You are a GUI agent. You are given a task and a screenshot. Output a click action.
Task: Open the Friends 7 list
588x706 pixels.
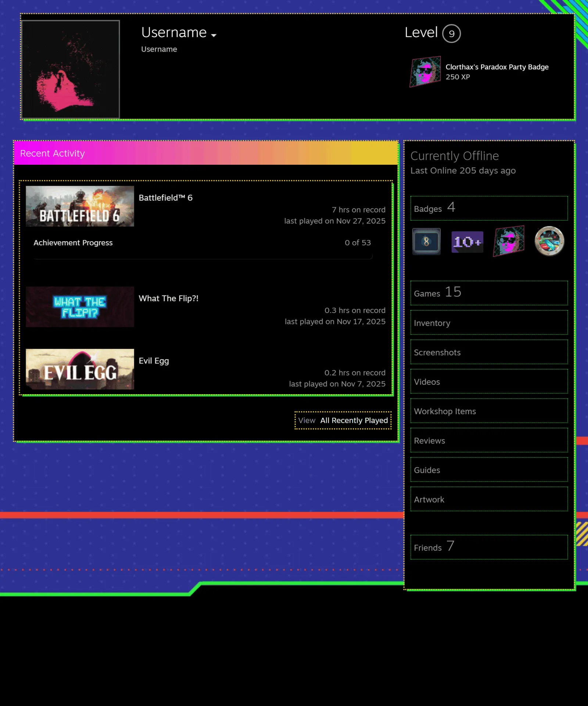point(489,547)
